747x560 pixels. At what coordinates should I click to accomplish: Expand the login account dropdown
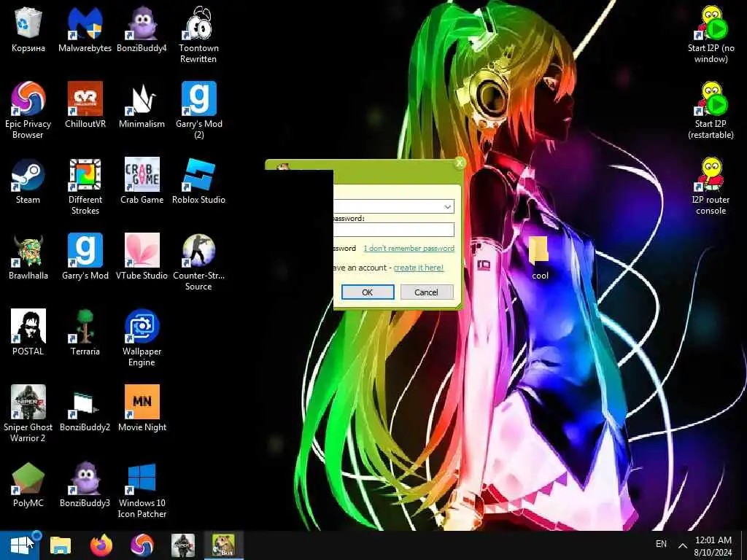pyautogui.click(x=447, y=206)
